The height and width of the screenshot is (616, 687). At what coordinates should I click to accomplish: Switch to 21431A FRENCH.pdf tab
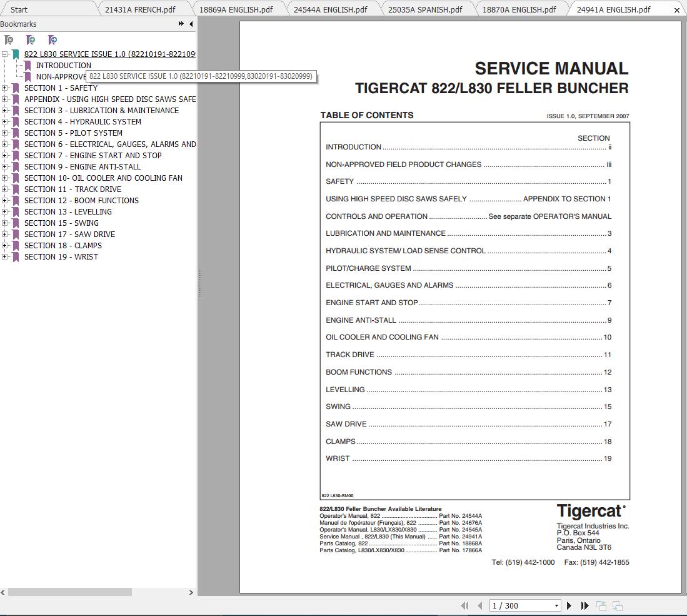[140, 9]
